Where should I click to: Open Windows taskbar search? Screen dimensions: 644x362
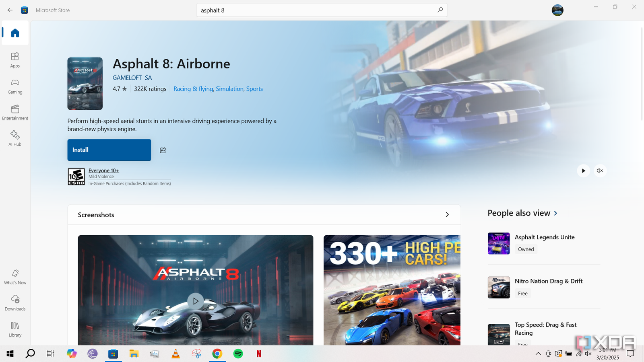tap(30, 354)
